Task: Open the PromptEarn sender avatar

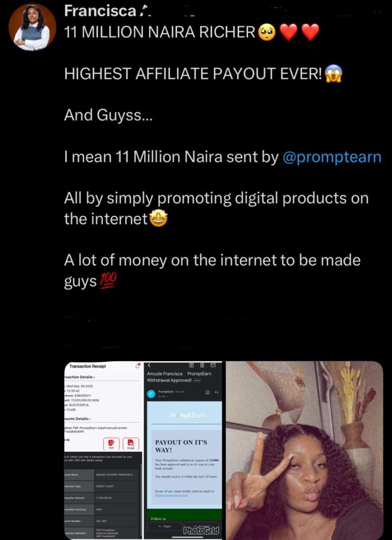Action: (150, 393)
